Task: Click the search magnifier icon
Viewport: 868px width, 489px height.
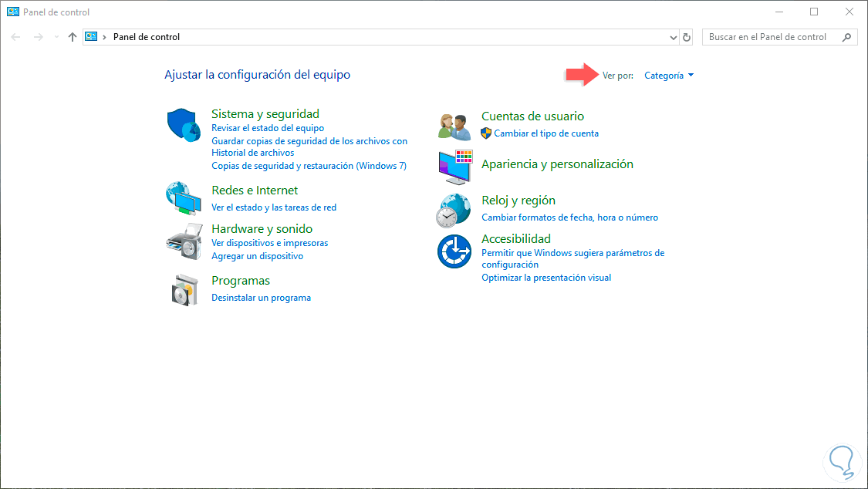Action: click(846, 37)
